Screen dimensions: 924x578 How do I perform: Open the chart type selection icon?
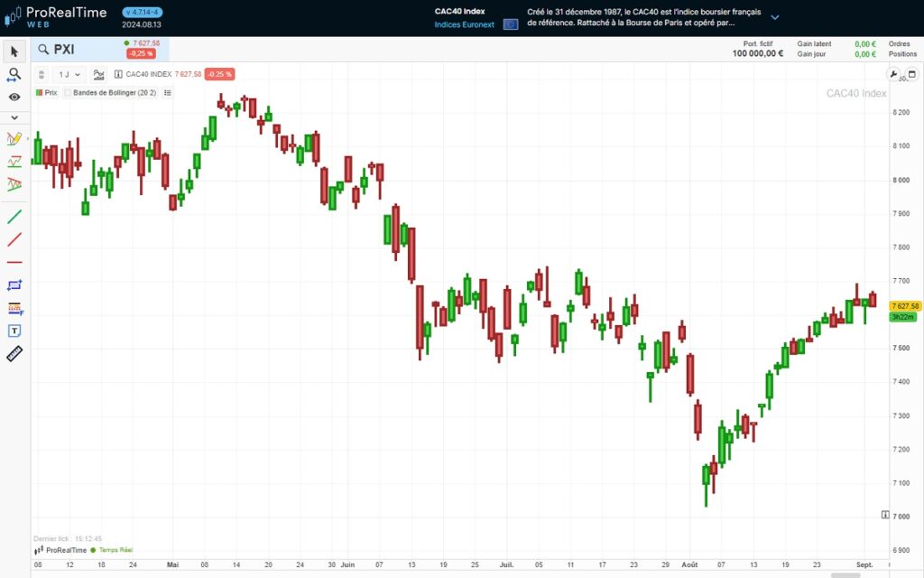(98, 74)
